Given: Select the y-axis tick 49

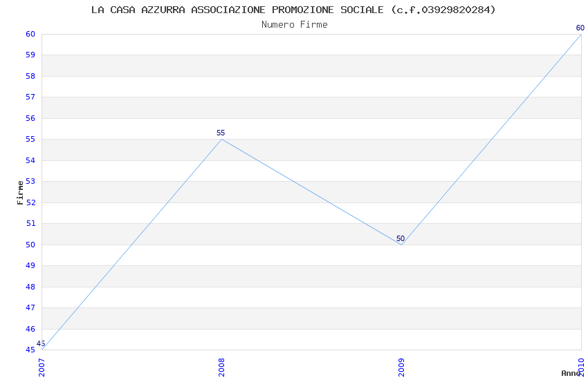Looking at the screenshot, I should (x=30, y=266).
